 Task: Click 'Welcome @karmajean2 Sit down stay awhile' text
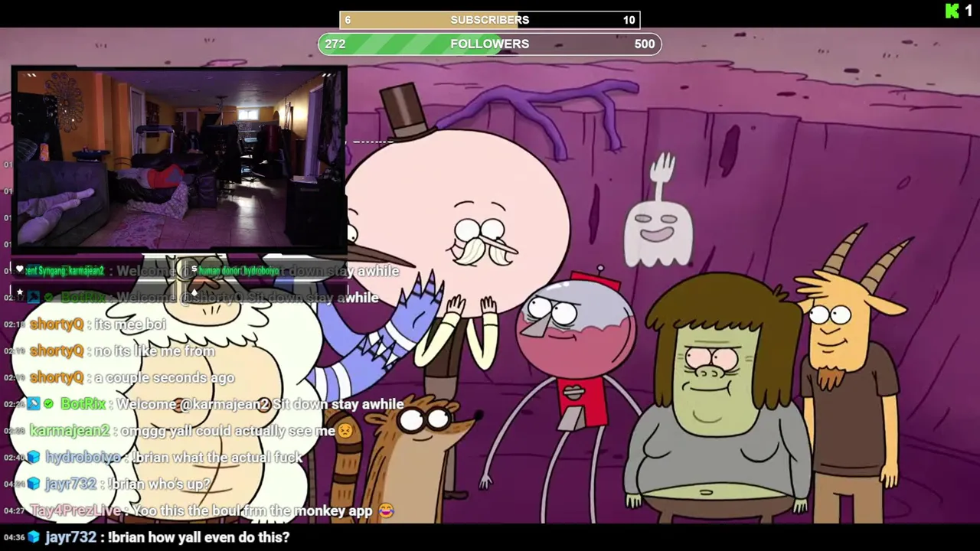[x=260, y=404]
